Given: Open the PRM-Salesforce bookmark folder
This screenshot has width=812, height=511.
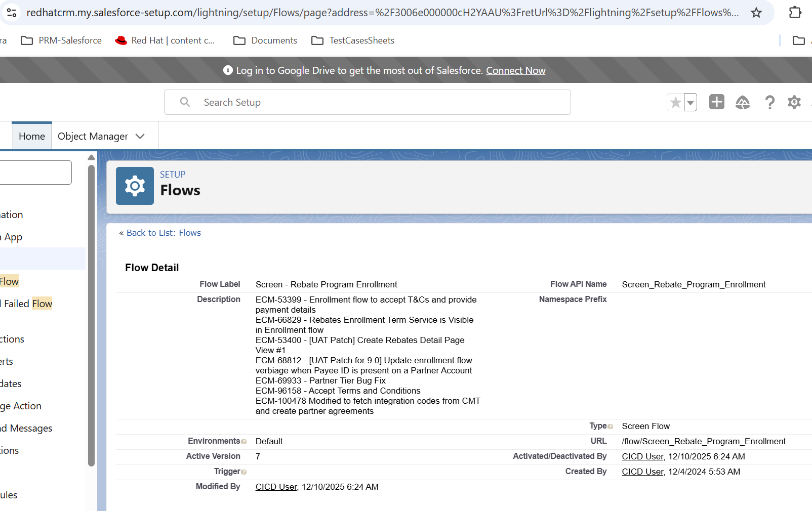Looking at the screenshot, I should coord(61,40).
